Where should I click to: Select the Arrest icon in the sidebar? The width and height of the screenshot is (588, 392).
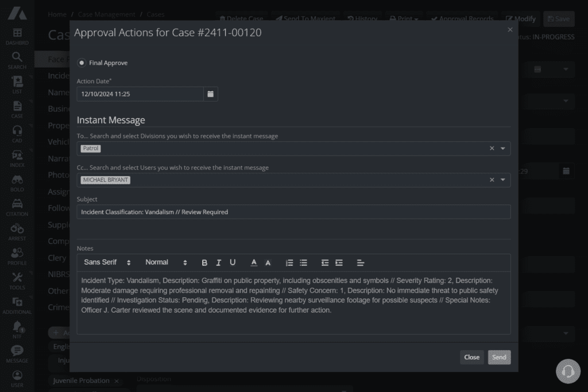pos(17,228)
